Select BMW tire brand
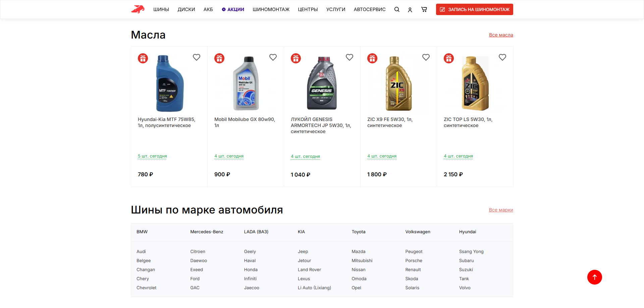The image size is (644, 308). (142, 232)
